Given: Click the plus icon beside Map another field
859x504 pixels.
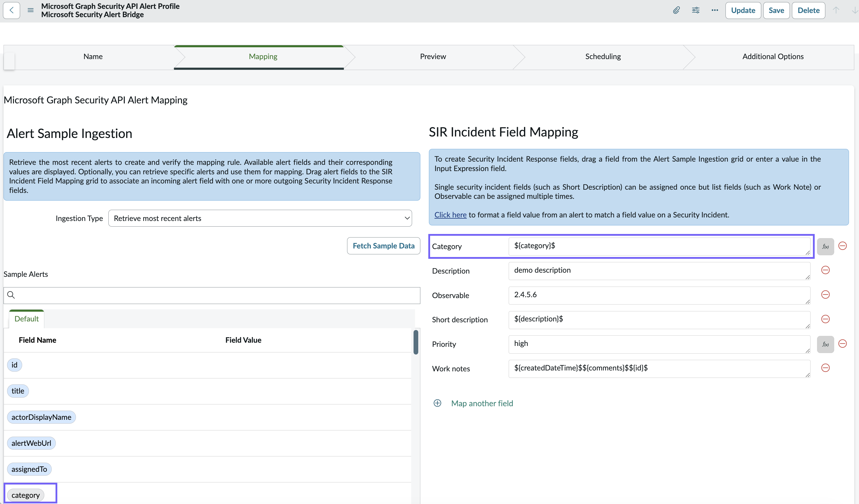Looking at the screenshot, I should 437,403.
